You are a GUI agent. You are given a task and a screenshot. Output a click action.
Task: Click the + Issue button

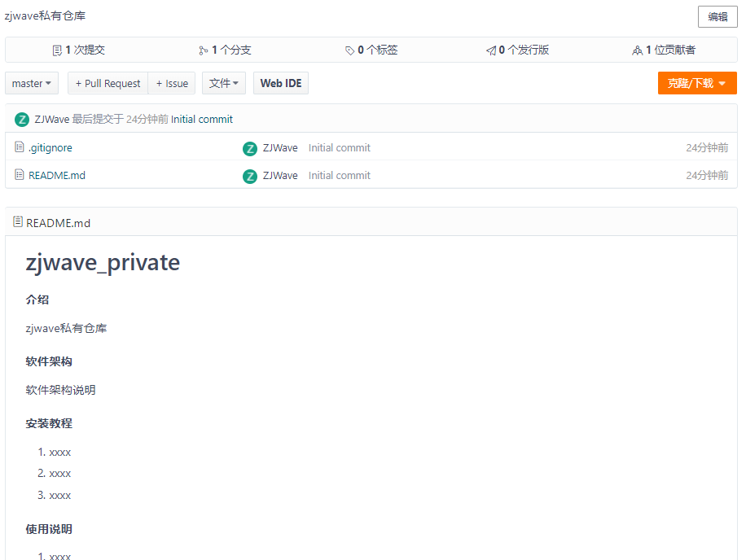pyautogui.click(x=172, y=83)
